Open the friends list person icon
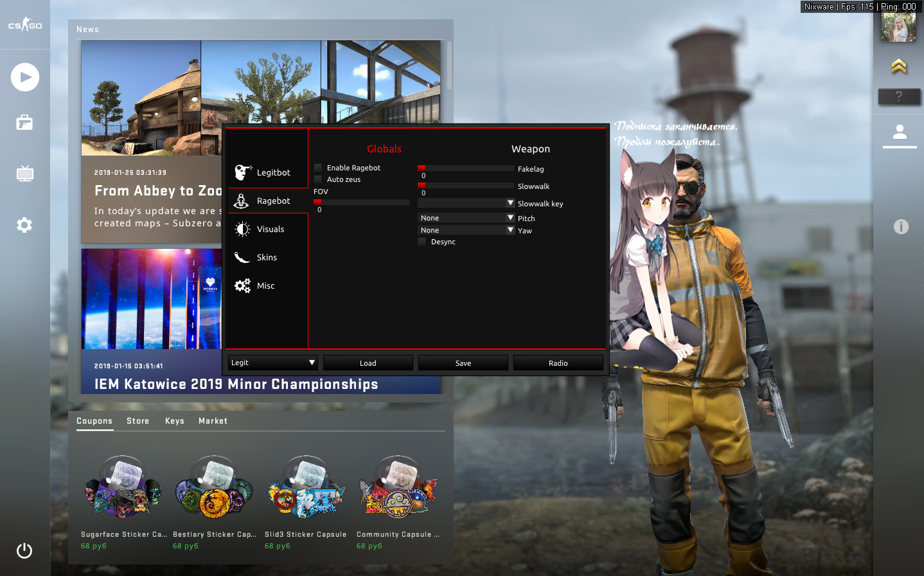 click(900, 132)
